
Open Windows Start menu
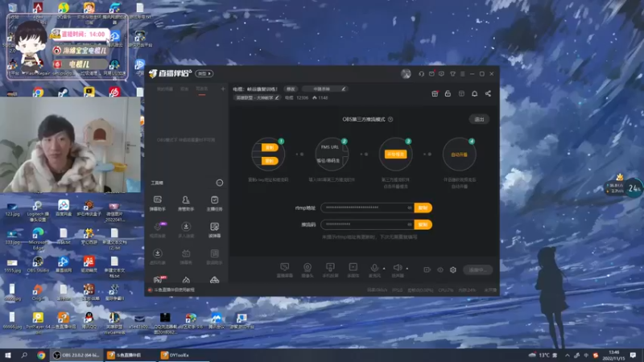pyautogui.click(x=8, y=355)
